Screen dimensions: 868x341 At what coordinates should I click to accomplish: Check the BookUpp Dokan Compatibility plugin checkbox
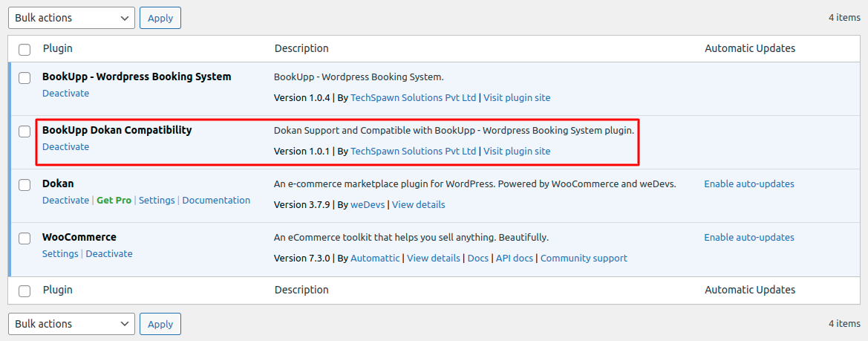[25, 131]
